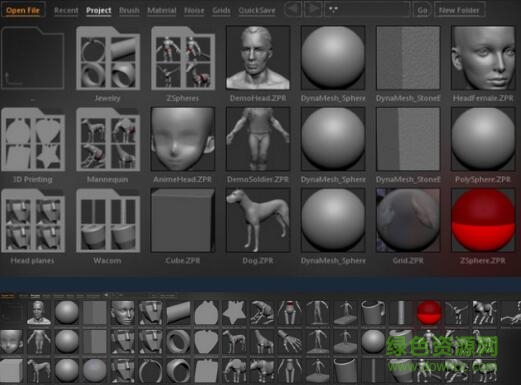The height and width of the screenshot is (385, 521).
Task: Select the Project tab
Action: click(x=99, y=11)
